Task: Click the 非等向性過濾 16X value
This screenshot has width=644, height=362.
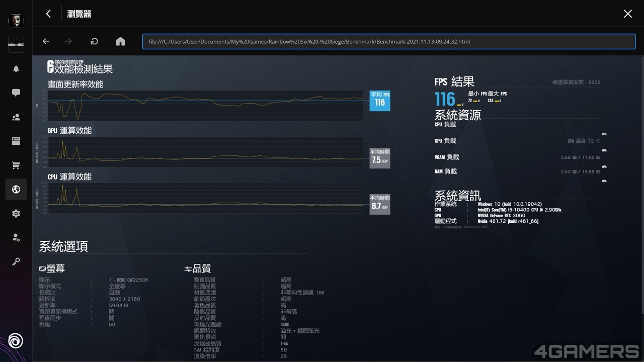Action: [x=302, y=293]
